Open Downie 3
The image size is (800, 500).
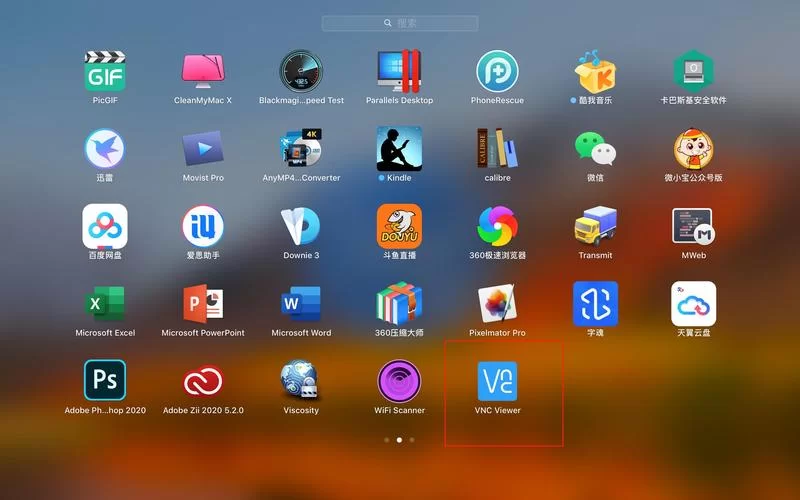301,227
